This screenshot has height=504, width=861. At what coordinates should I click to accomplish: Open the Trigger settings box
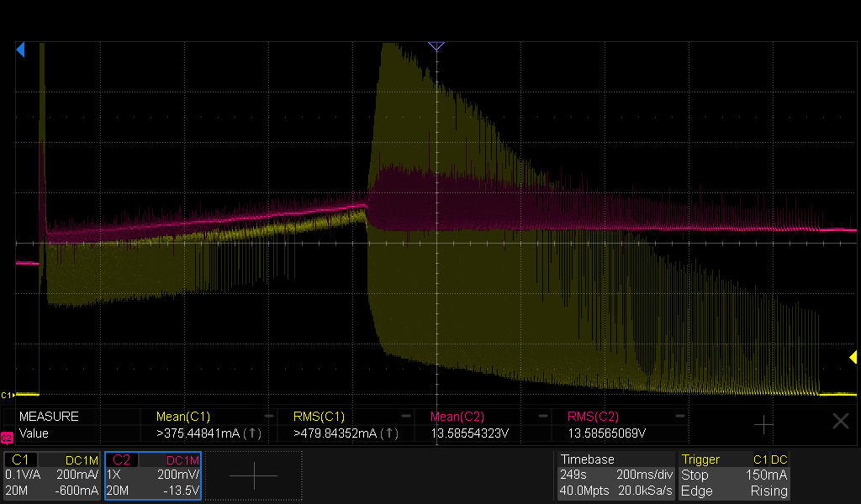(734, 475)
